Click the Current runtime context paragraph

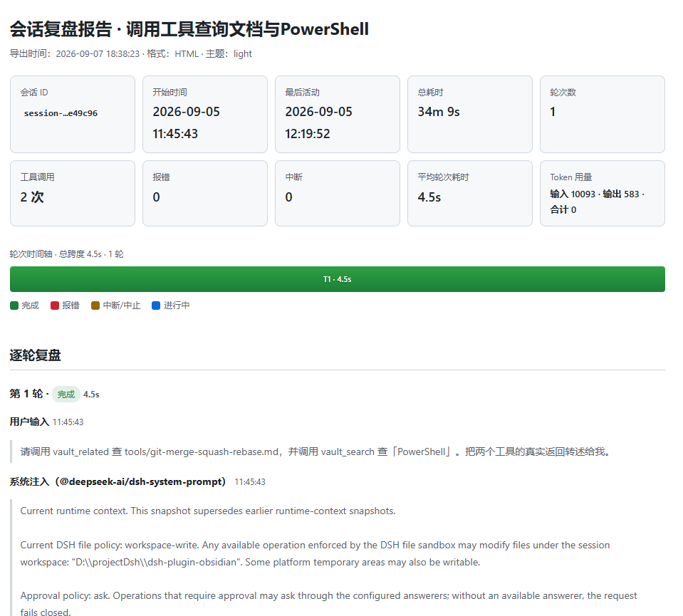click(208, 511)
